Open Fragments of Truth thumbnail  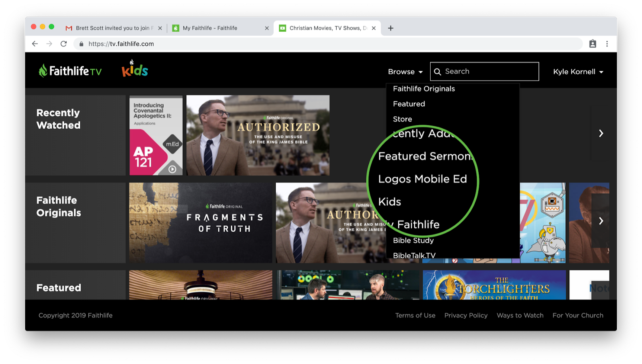(x=201, y=223)
